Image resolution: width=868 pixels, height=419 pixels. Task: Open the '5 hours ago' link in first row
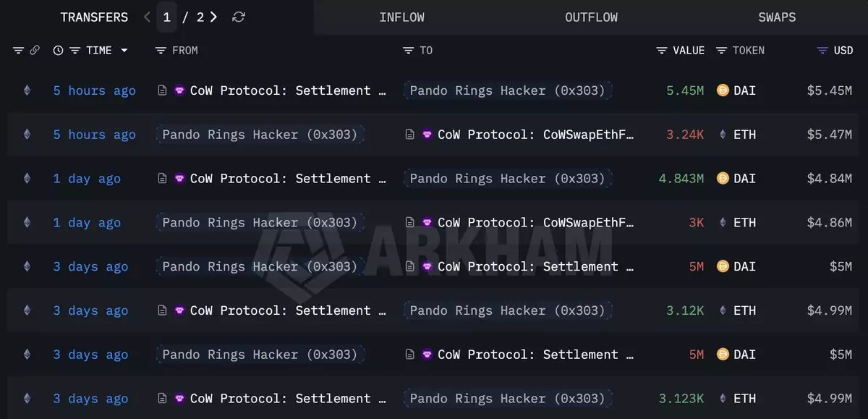pyautogui.click(x=94, y=90)
